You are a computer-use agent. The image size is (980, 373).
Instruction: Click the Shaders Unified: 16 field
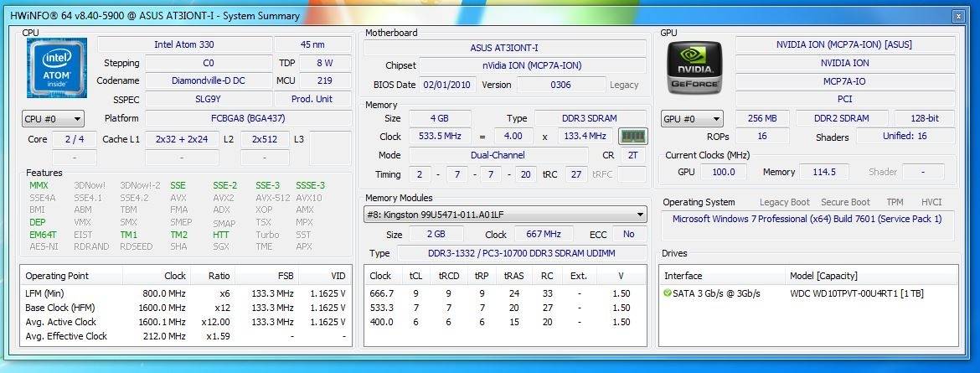[905, 136]
